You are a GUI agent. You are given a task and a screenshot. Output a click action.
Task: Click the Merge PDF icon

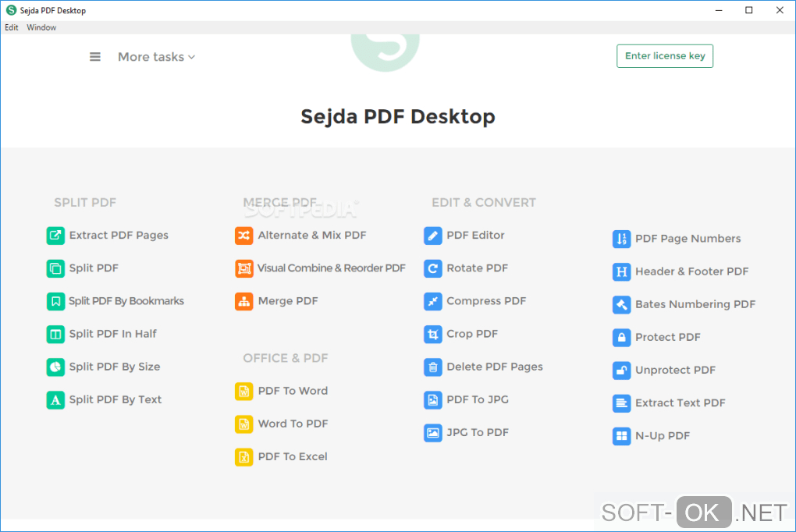pos(244,301)
